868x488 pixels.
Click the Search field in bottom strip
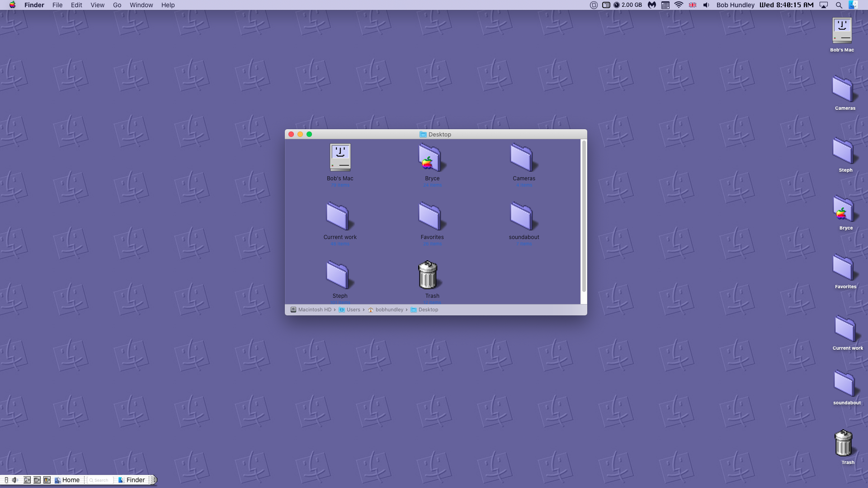(100, 480)
